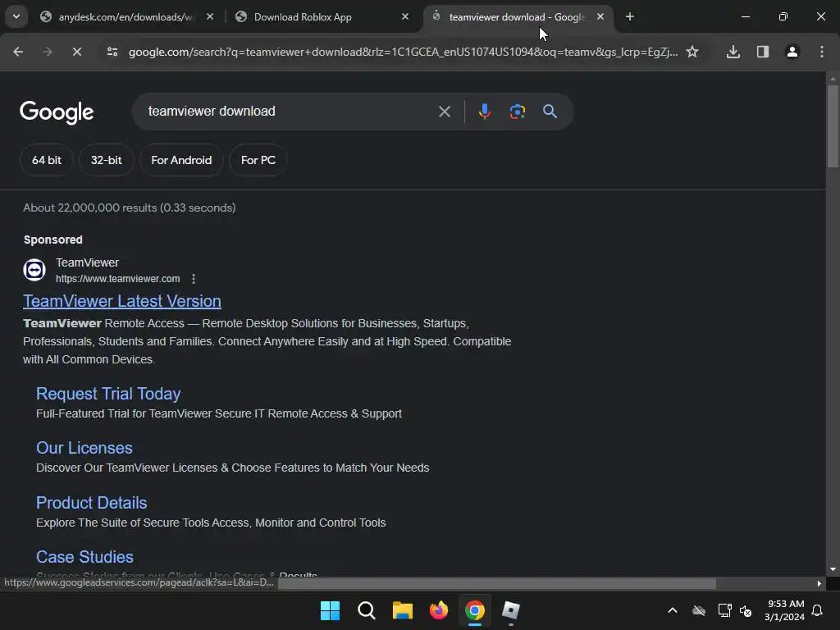Go forward to the next page

48,52
